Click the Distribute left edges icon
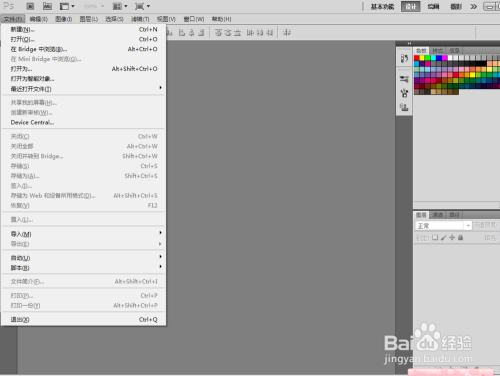Viewport: 500px width, 376px height. click(250, 33)
